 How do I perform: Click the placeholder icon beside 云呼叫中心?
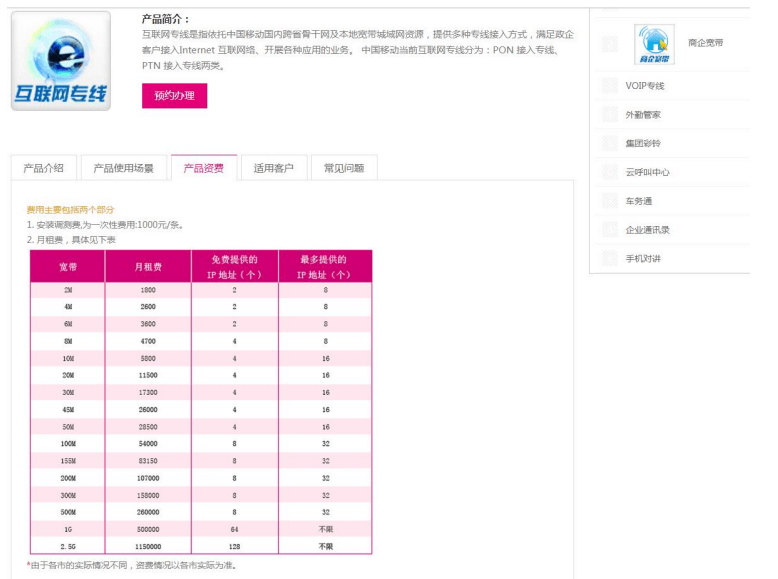[x=610, y=172]
